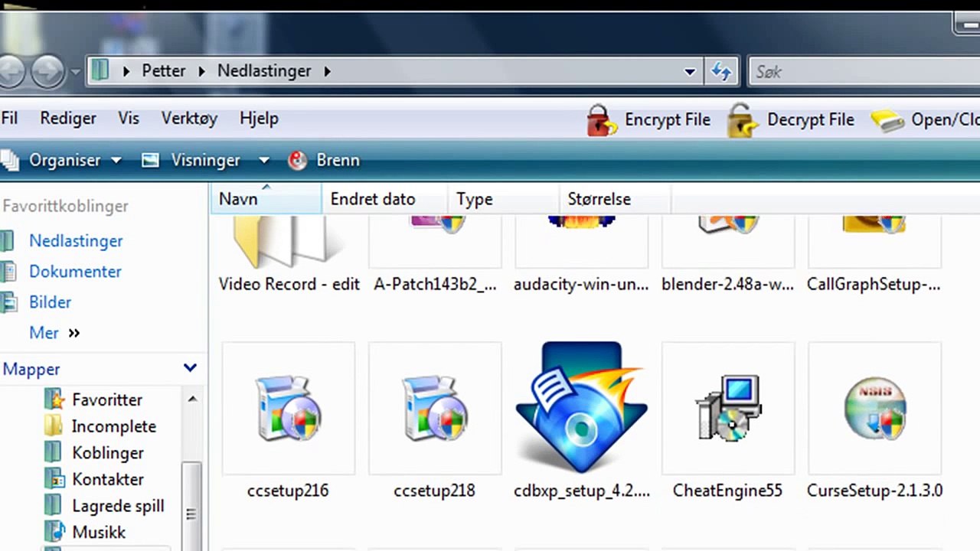Open the ccsetup218 installer icon

(435, 409)
